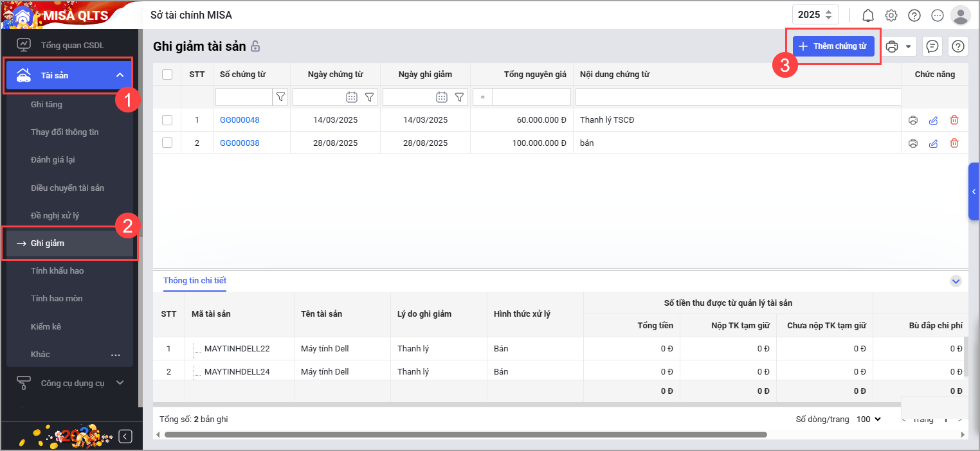980x451 pixels.
Task: Open the settings gear icon in header
Action: coord(891,15)
